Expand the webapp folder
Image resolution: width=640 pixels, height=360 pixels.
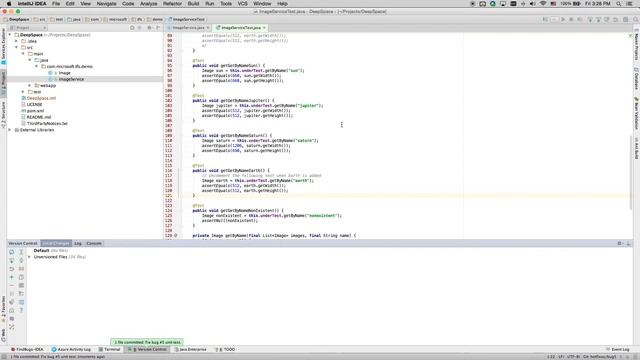[30, 86]
